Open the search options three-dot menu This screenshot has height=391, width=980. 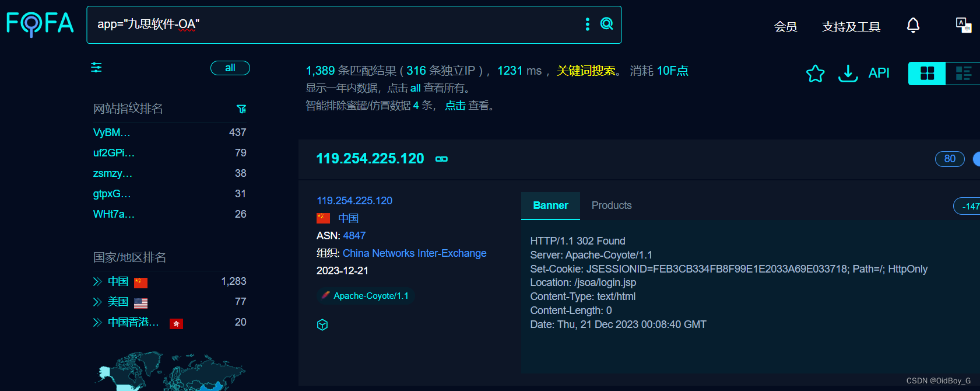pyautogui.click(x=587, y=24)
